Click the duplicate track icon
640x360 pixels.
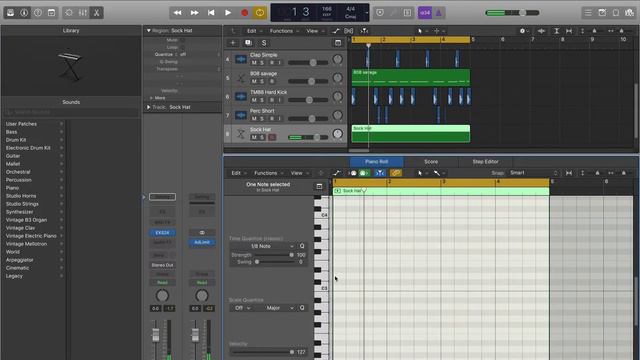coord(248,43)
